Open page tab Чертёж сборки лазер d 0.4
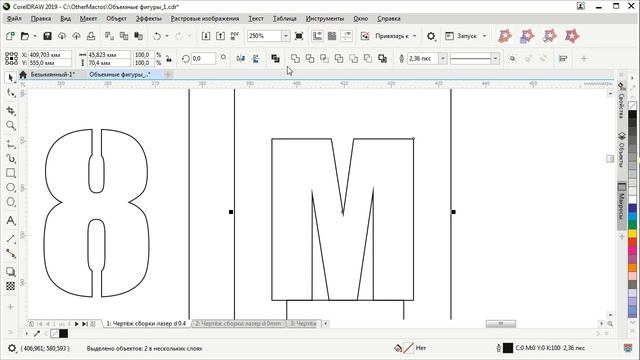The image size is (640, 360). coord(146,323)
